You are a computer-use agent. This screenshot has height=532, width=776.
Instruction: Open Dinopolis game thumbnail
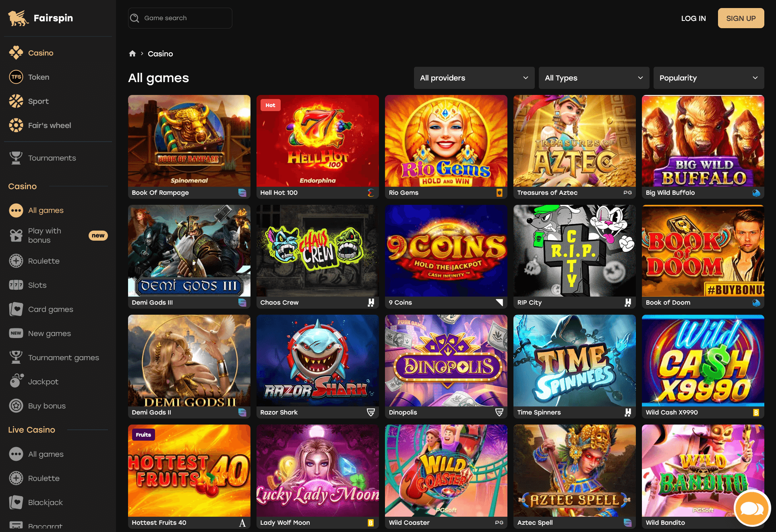(446, 361)
